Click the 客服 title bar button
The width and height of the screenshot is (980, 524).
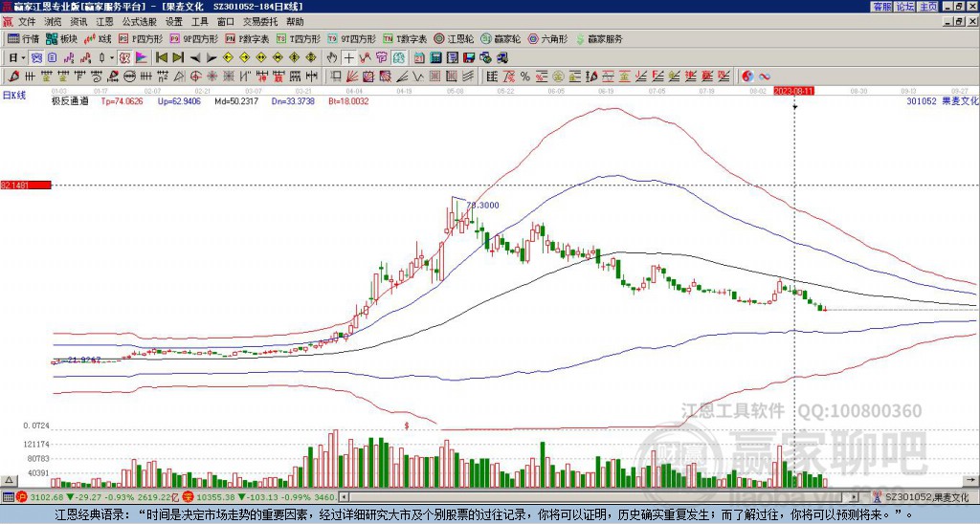click(x=881, y=7)
